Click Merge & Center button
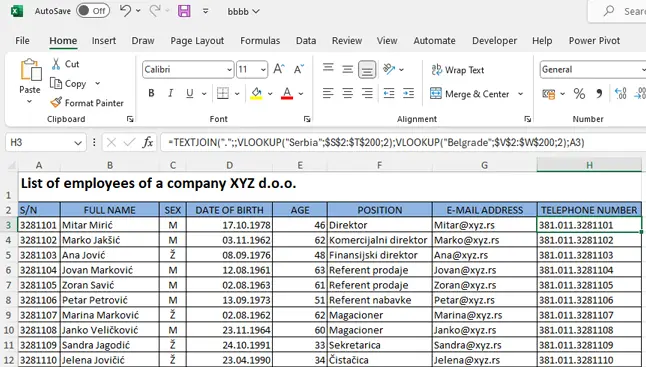This screenshot has width=646, height=367. 469,94
